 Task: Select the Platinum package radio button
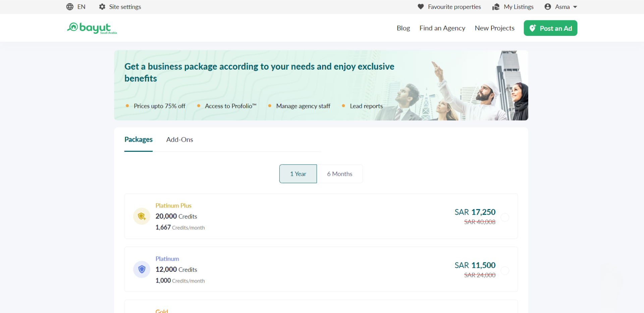click(x=505, y=270)
